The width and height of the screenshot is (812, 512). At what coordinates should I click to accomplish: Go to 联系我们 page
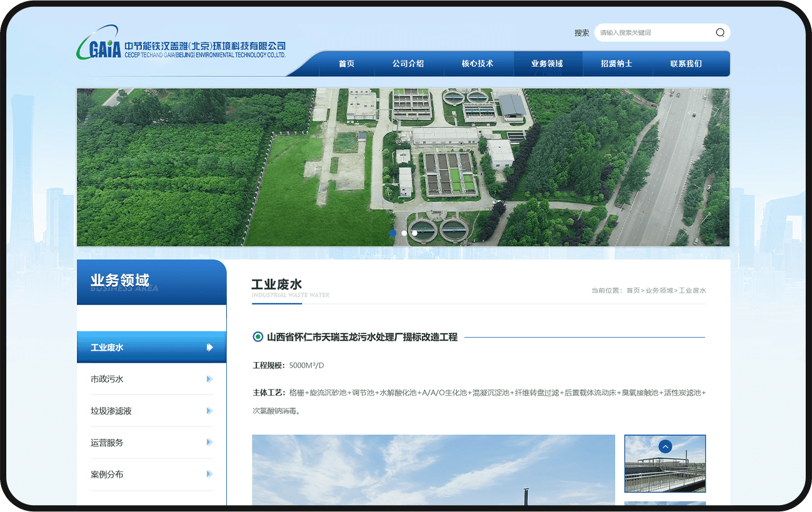(686, 64)
